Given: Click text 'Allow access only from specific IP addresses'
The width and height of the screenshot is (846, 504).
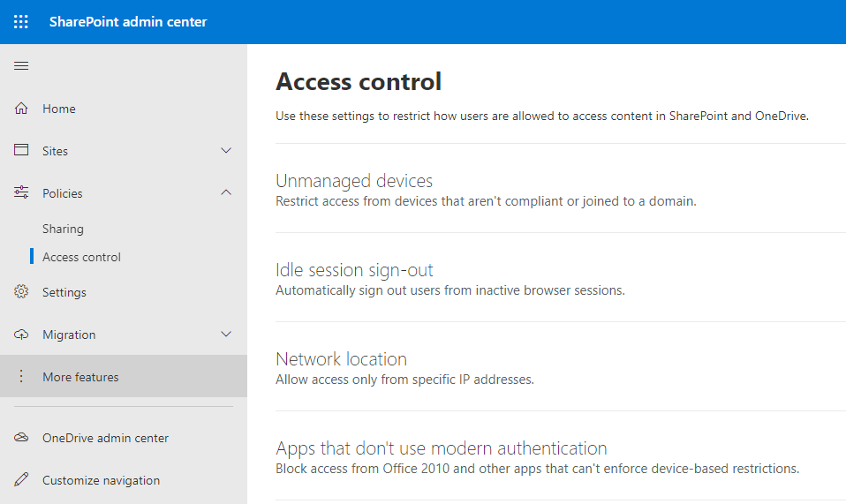Looking at the screenshot, I should (x=404, y=380).
